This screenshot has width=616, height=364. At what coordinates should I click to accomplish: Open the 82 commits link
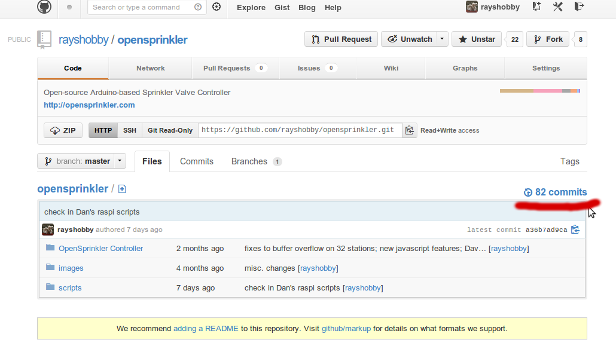click(555, 192)
